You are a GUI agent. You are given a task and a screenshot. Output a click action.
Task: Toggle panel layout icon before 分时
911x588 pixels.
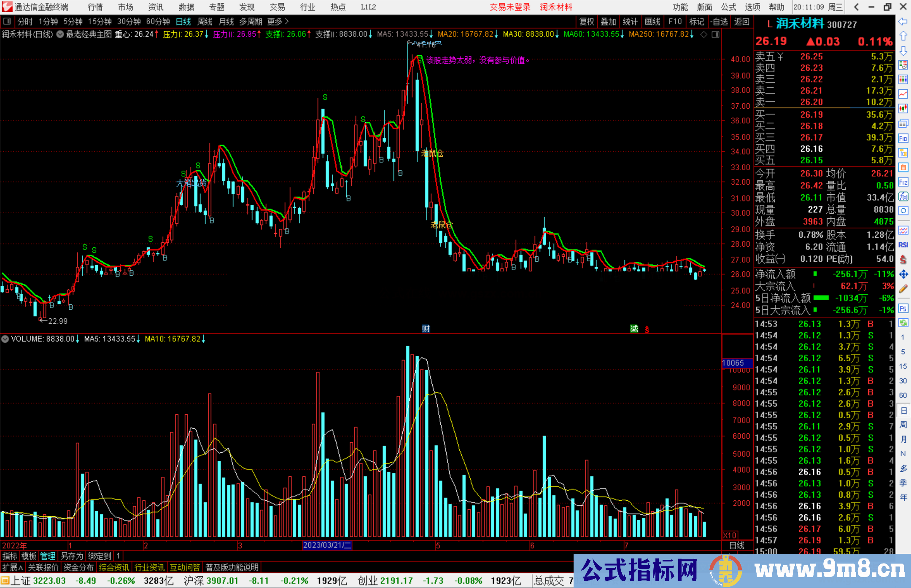[7, 21]
